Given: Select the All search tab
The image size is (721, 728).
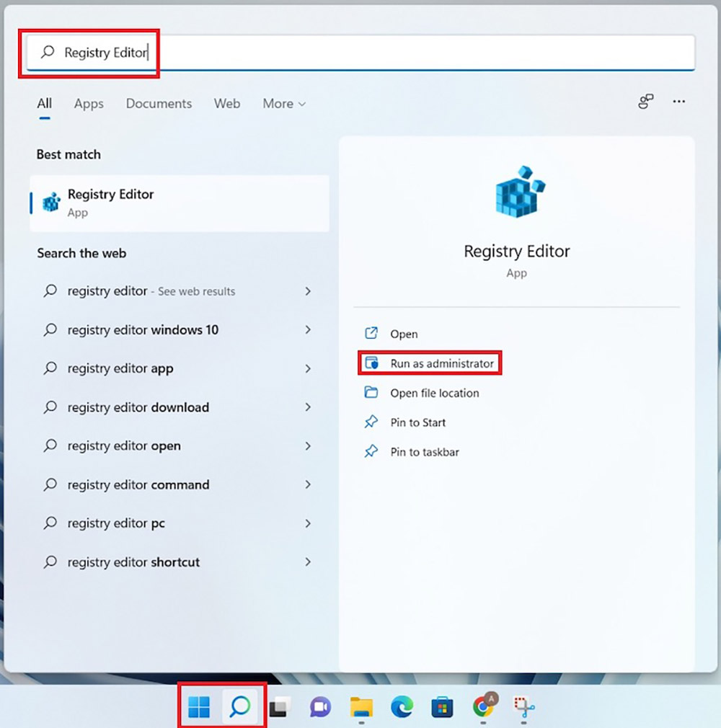Looking at the screenshot, I should [45, 103].
